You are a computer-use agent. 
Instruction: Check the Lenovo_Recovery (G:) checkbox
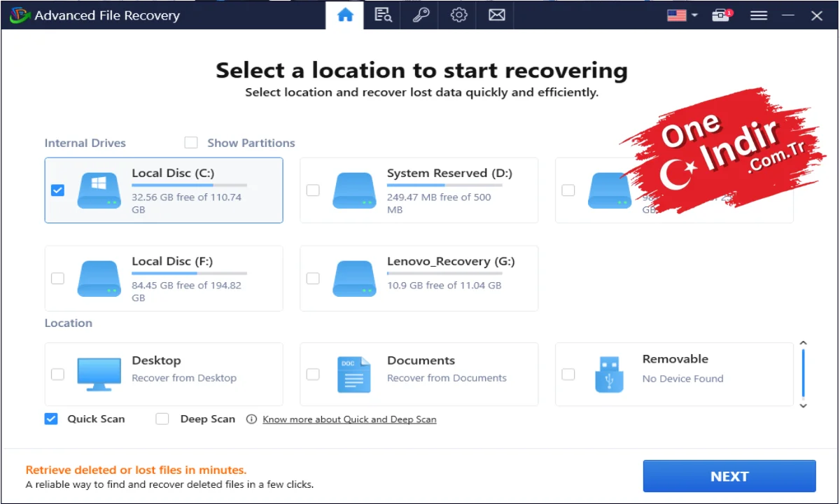[x=313, y=278]
